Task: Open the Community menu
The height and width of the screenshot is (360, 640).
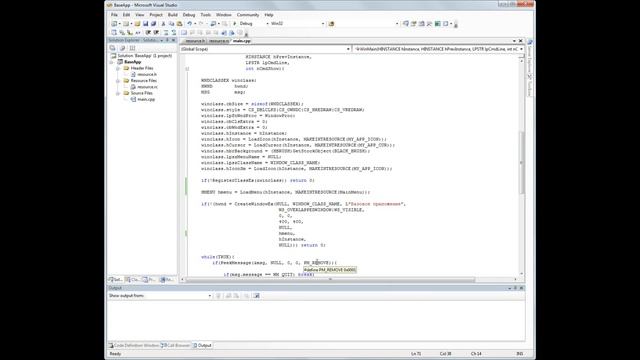Action: tap(248, 15)
